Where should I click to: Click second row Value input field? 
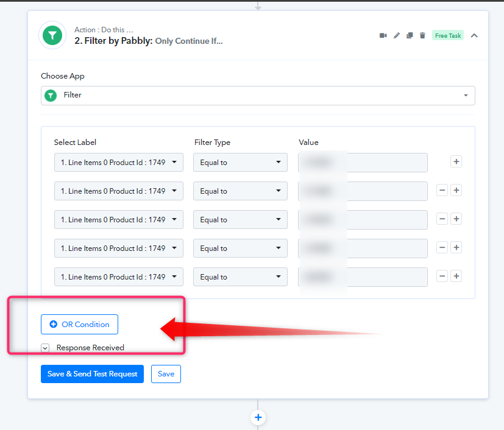(x=363, y=191)
